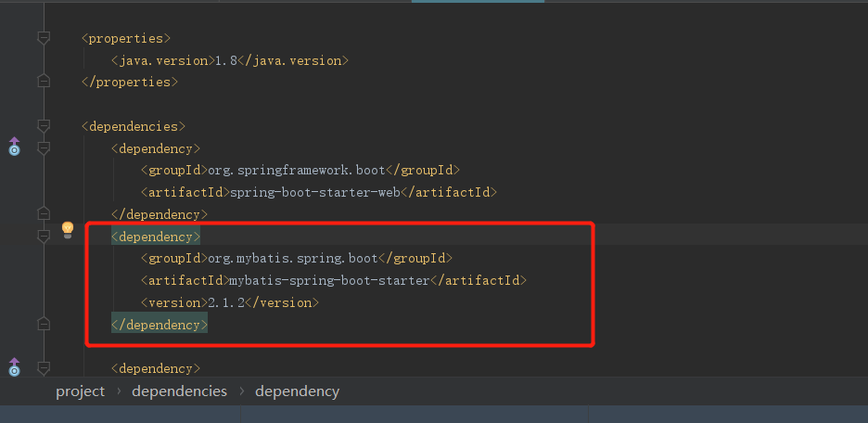This screenshot has width=868, height=423.
Task: Click fold marker at first closing dependency tag
Action: pyautogui.click(x=44, y=214)
